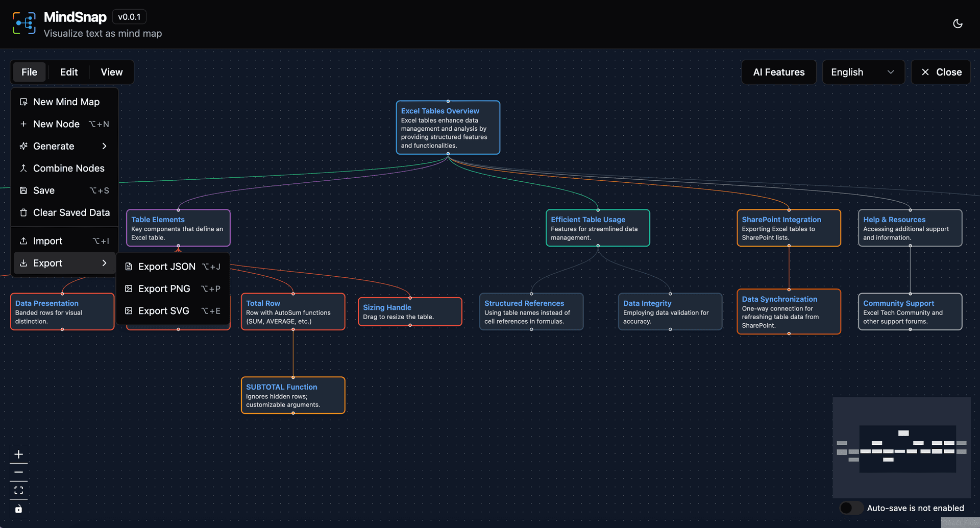980x528 pixels.
Task: Click the zoom in plus icon
Action: (18, 454)
